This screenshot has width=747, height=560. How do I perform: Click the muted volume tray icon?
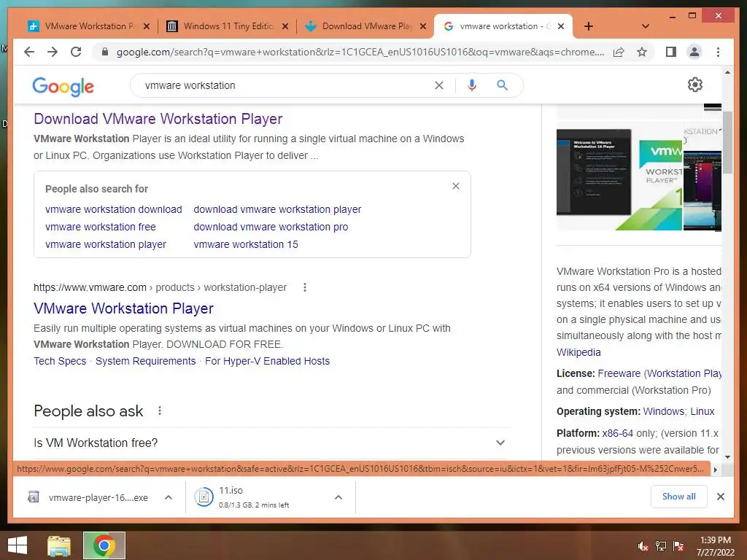click(643, 546)
